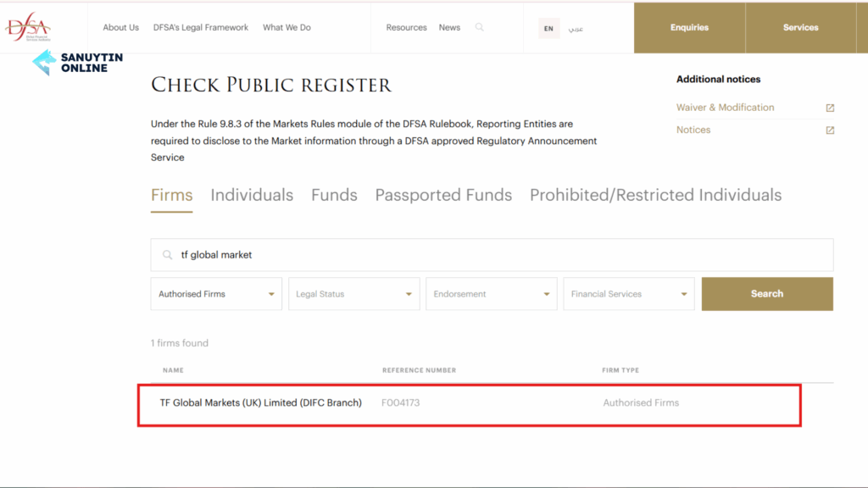Open the header search magnifier icon
Screen dimensions: 868x488
480,27
